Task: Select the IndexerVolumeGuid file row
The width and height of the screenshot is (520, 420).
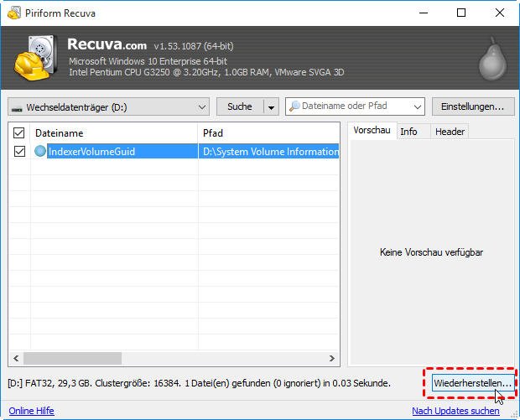Action: click(x=174, y=151)
